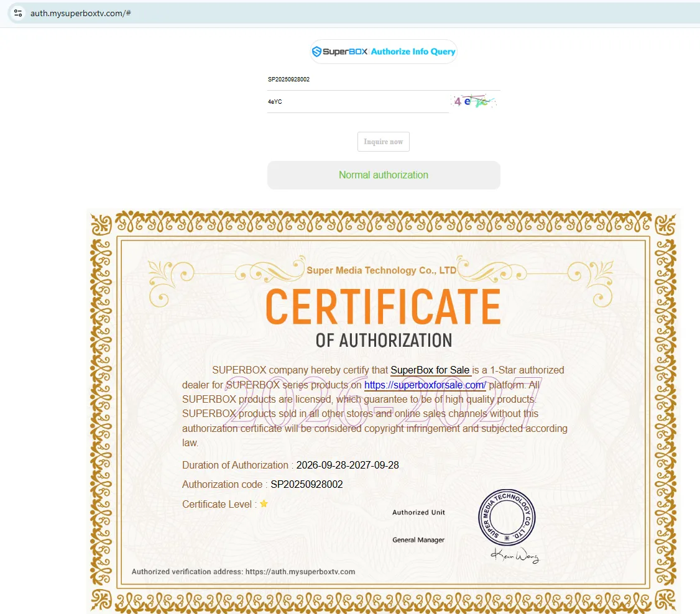Select the Normal authorization status banner
Image resolution: width=700 pixels, height=614 pixels.
pyautogui.click(x=384, y=175)
